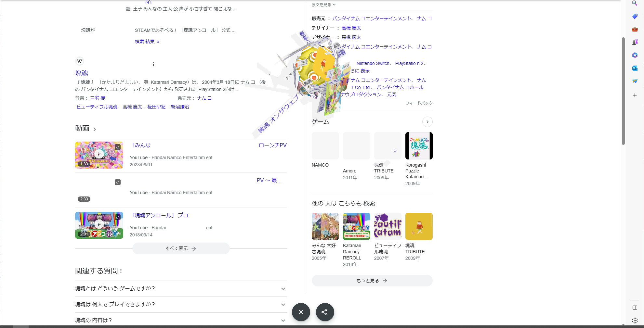Click expand icon on the 1:33 video thumbnail

click(x=118, y=147)
